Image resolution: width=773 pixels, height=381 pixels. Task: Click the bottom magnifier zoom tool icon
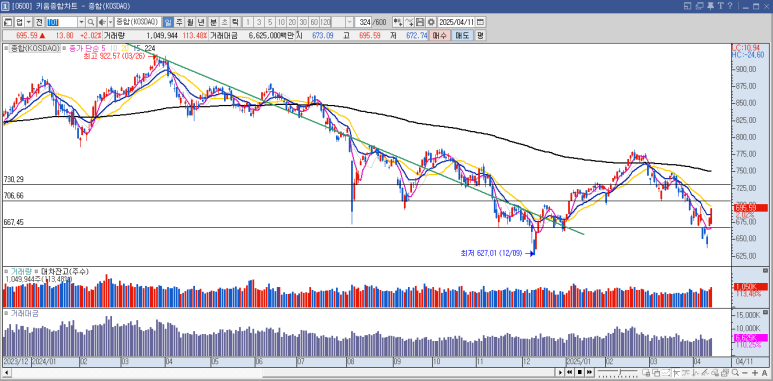pyautogui.click(x=735, y=373)
